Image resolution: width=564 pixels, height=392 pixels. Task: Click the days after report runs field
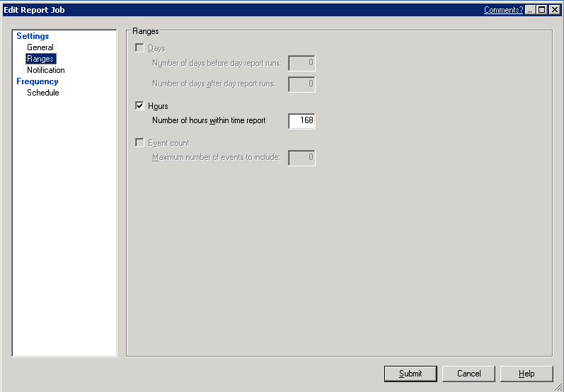point(301,84)
